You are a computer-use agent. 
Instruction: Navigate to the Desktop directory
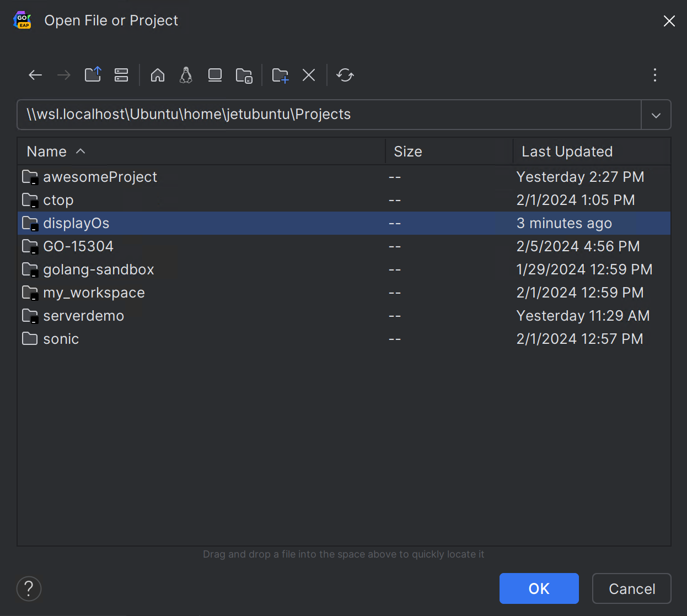click(x=214, y=75)
